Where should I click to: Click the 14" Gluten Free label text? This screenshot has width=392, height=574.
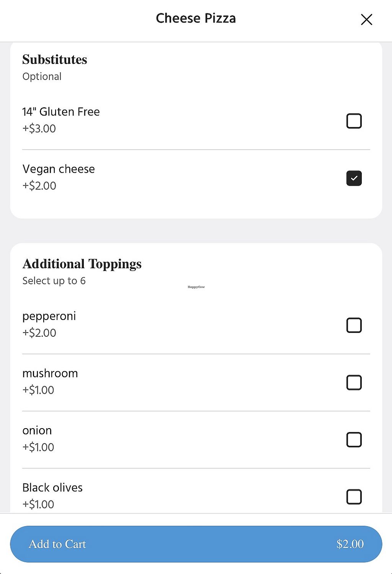(x=61, y=112)
